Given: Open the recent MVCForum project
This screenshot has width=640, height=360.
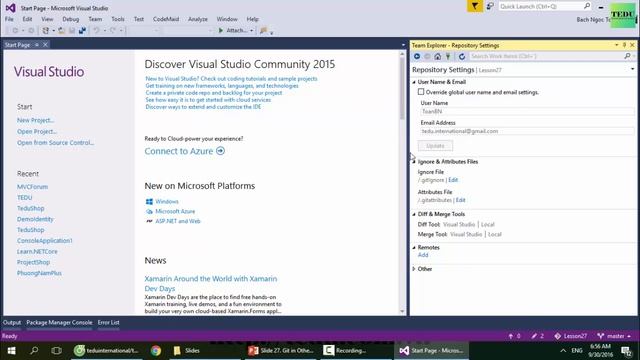Looking at the screenshot, I should tap(32, 187).
